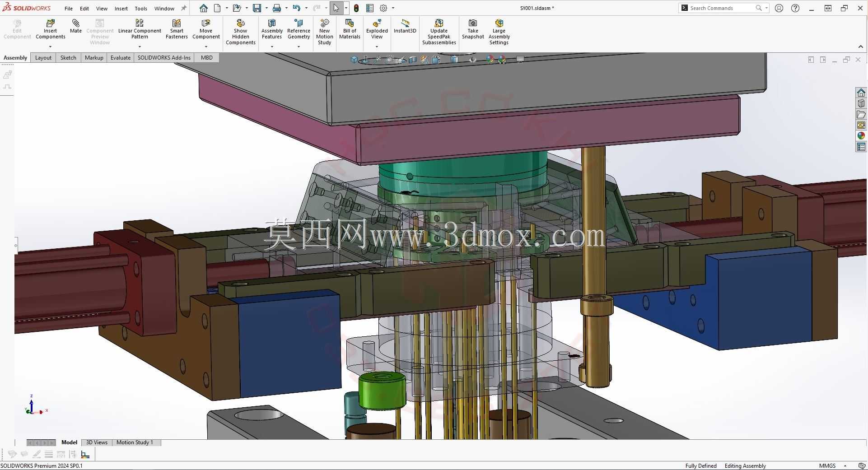Screen dimensions: 868x470
Task: Open unit system MMGS dropdown
Action: 845,466
